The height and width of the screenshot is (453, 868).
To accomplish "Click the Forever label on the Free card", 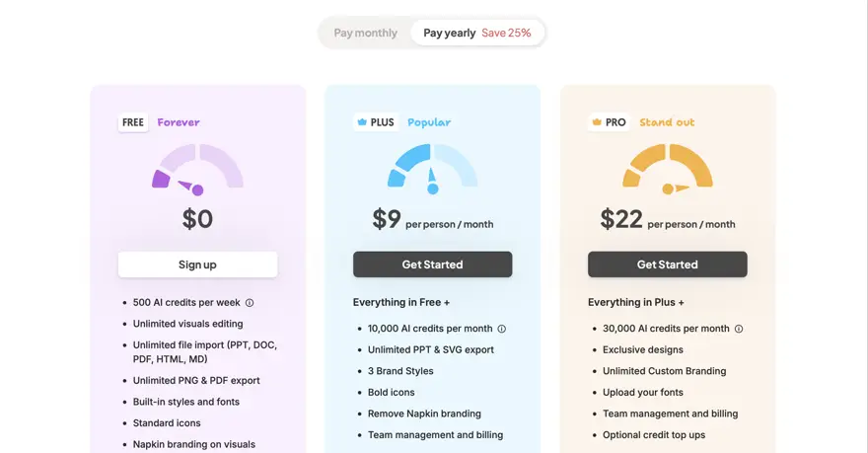I will (x=179, y=122).
